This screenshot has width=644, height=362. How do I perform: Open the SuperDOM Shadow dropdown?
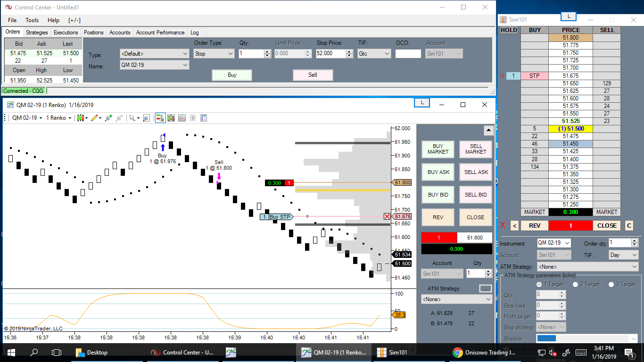click(x=587, y=338)
